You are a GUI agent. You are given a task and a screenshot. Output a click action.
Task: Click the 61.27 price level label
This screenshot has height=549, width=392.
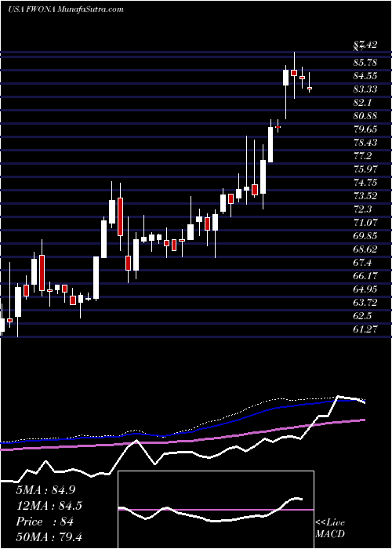click(365, 329)
